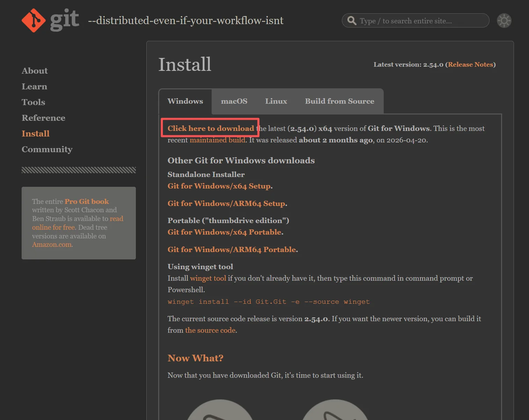This screenshot has height=420, width=529.
Task: Open the 'winget tool' link
Action: [x=208, y=278]
